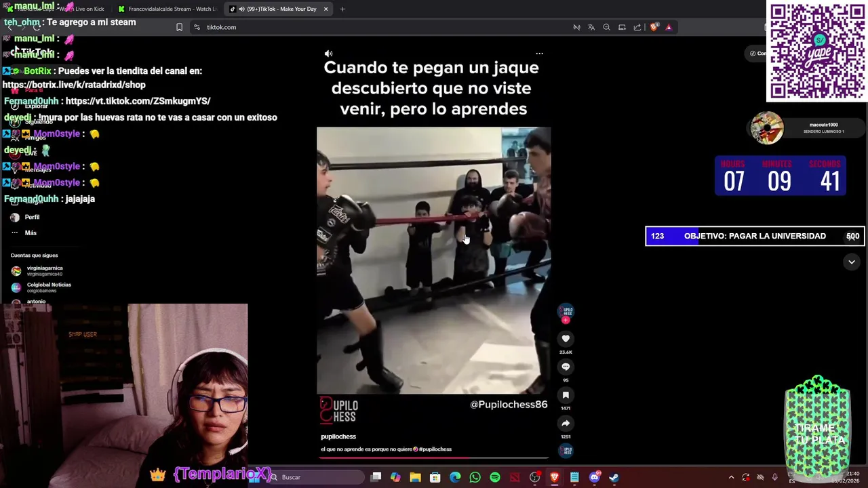Open Microsoft Store from the taskbar
868x488 pixels.
[x=435, y=477]
